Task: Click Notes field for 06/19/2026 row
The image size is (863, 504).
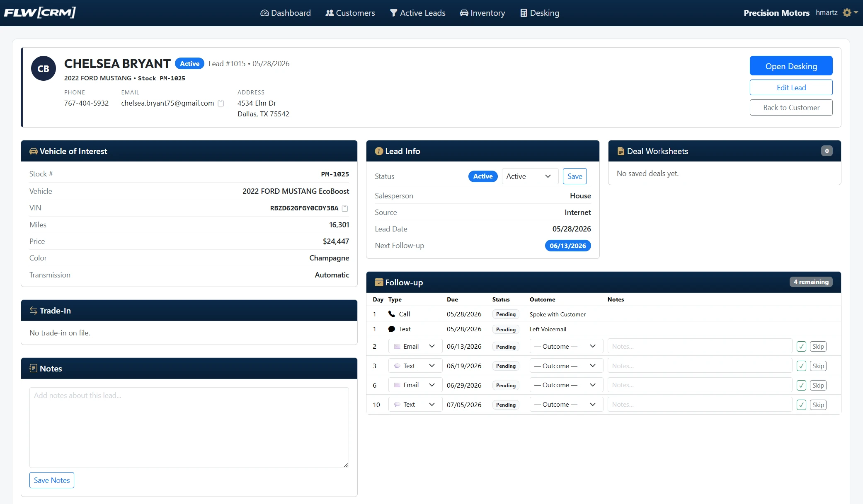Action: pyautogui.click(x=700, y=366)
